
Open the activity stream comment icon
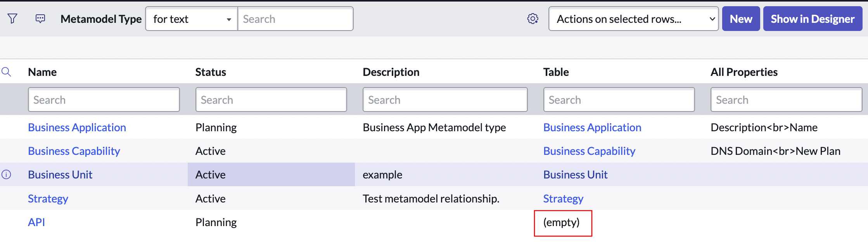pos(40,19)
